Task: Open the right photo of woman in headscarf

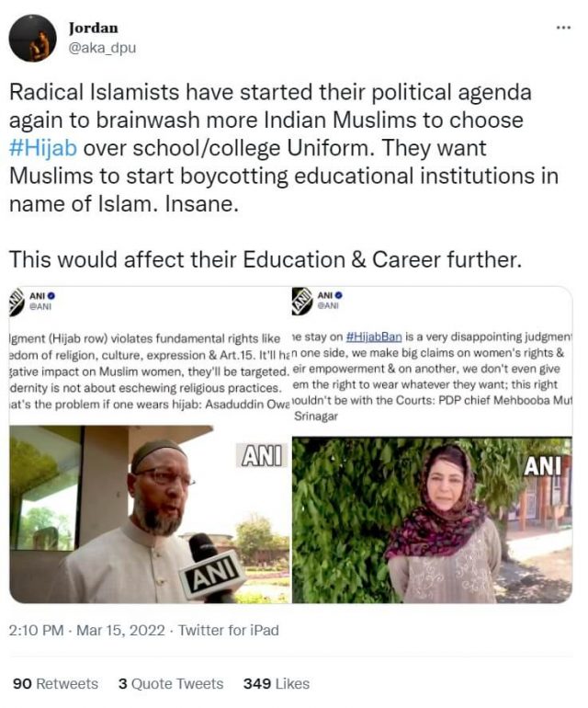Action: click(433, 520)
